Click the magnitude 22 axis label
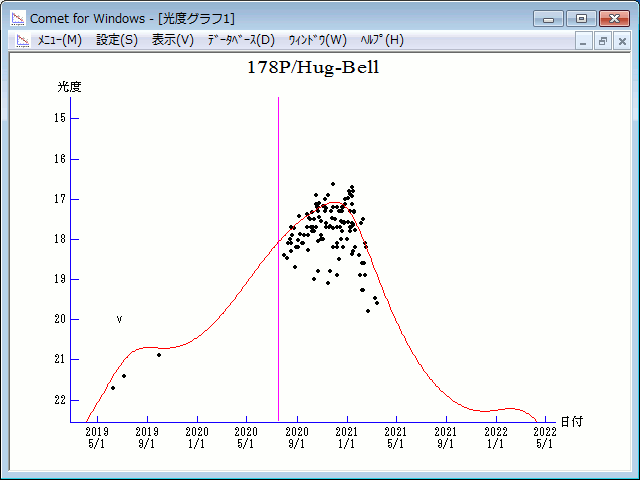 [60, 400]
